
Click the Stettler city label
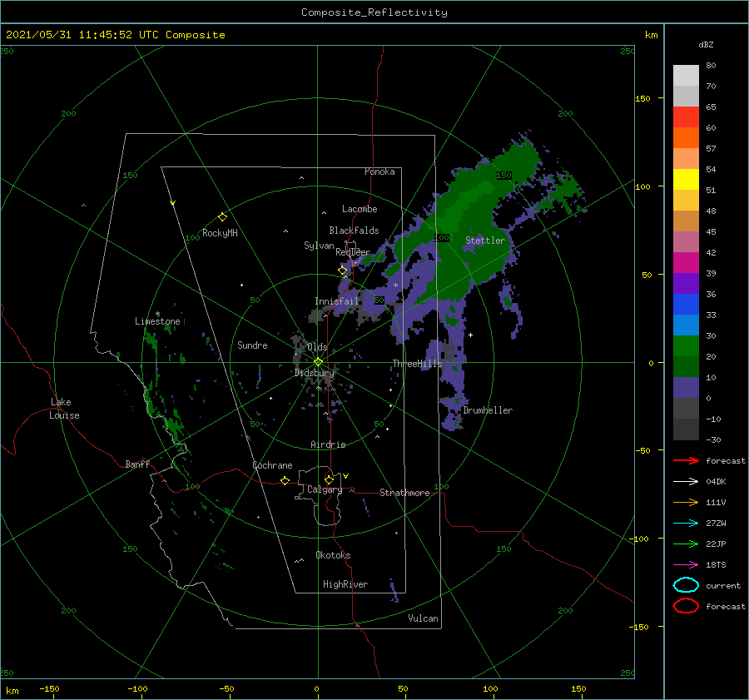point(485,241)
